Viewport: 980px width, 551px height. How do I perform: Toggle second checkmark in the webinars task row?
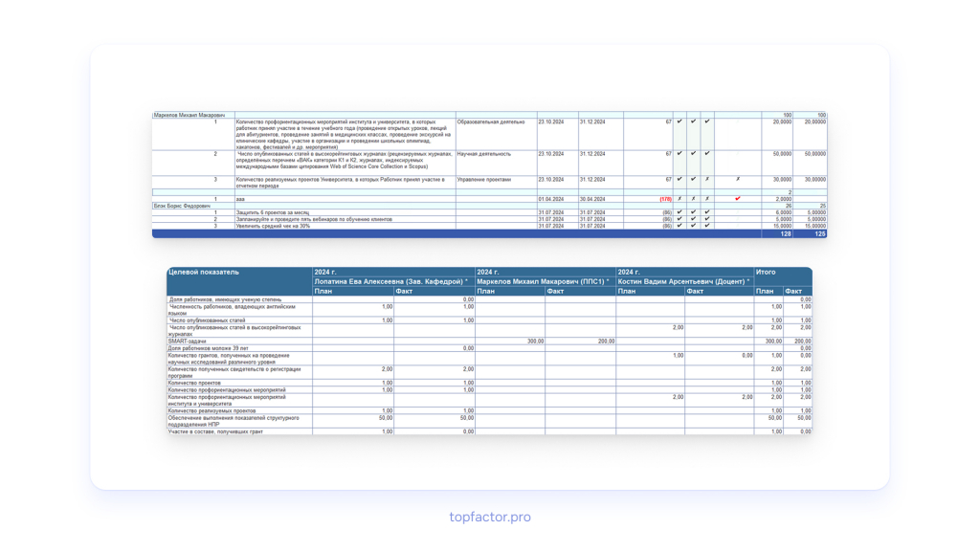pyautogui.click(x=693, y=219)
